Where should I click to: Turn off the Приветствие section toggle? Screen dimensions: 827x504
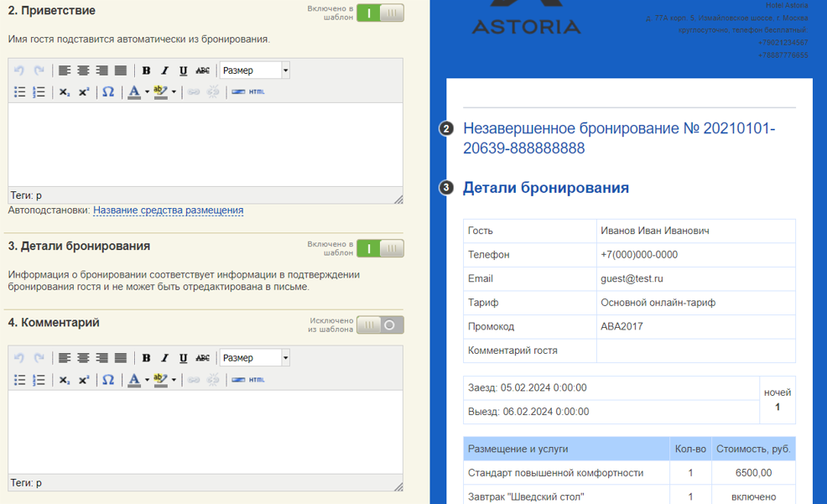[x=380, y=13]
